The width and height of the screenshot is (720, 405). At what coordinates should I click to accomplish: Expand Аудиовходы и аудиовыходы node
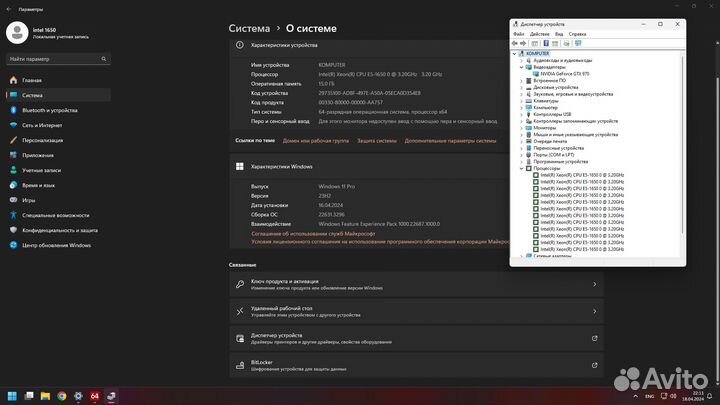[521, 61]
